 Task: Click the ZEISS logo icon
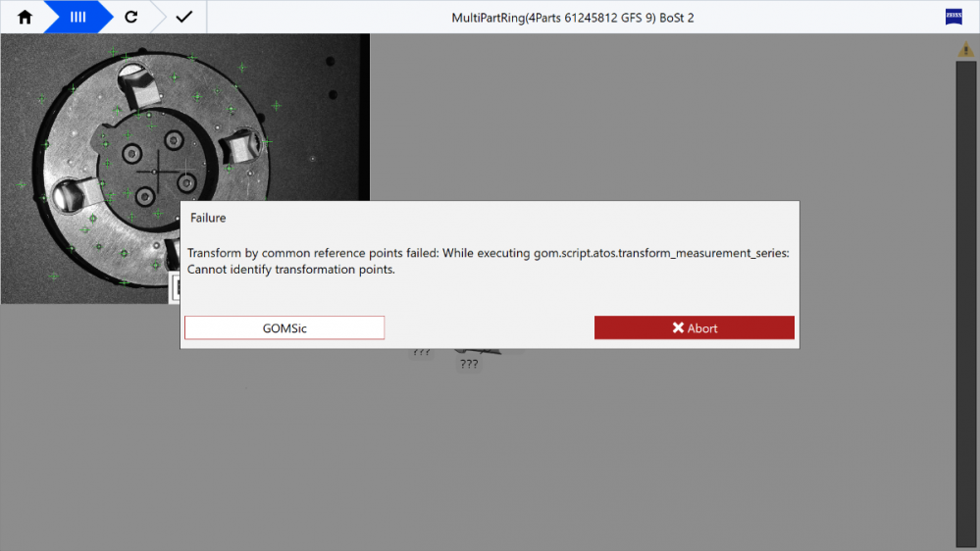[x=954, y=17]
